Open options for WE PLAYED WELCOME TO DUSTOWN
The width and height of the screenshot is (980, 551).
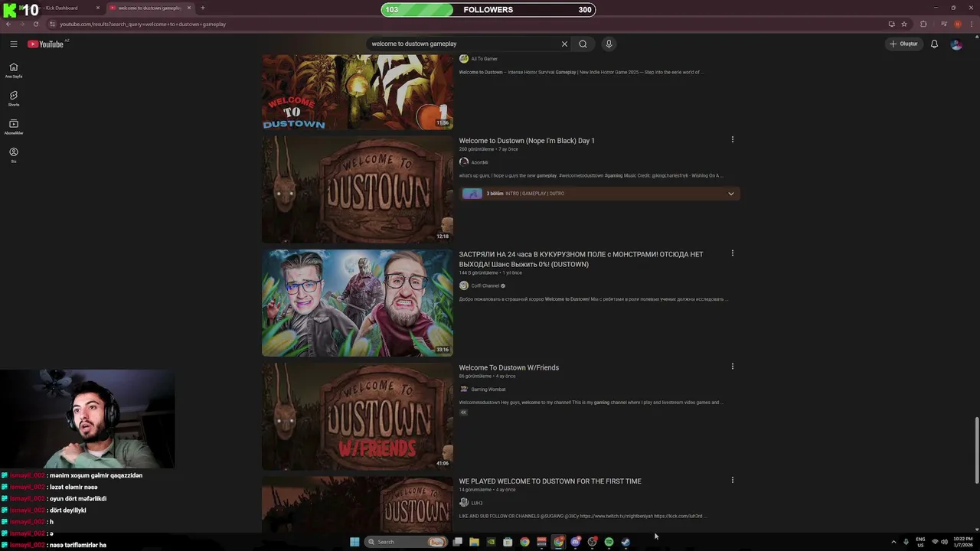tap(733, 480)
